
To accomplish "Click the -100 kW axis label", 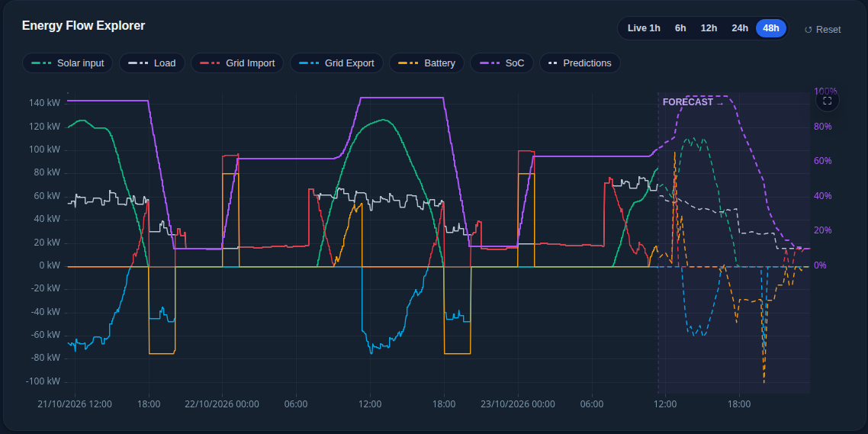I will [43, 382].
